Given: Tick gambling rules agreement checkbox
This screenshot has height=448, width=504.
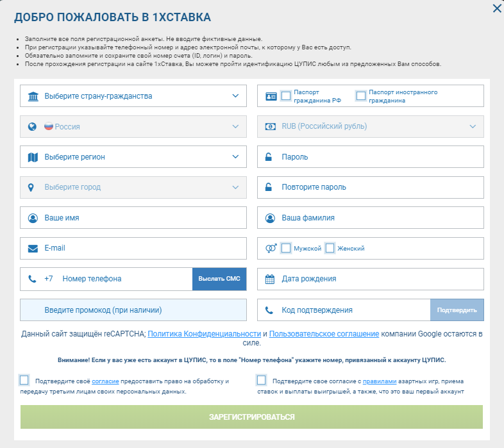Looking at the screenshot, I should click(x=262, y=380).
